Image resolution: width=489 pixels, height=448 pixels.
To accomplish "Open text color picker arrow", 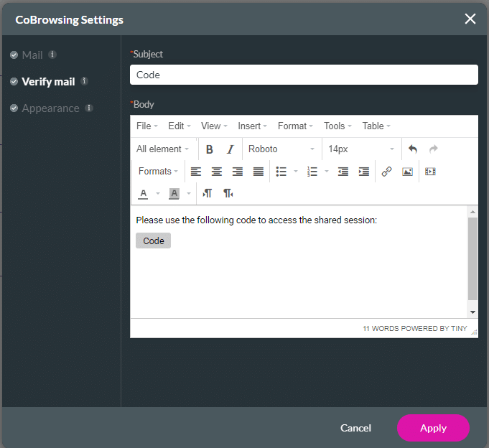I will click(x=158, y=194).
